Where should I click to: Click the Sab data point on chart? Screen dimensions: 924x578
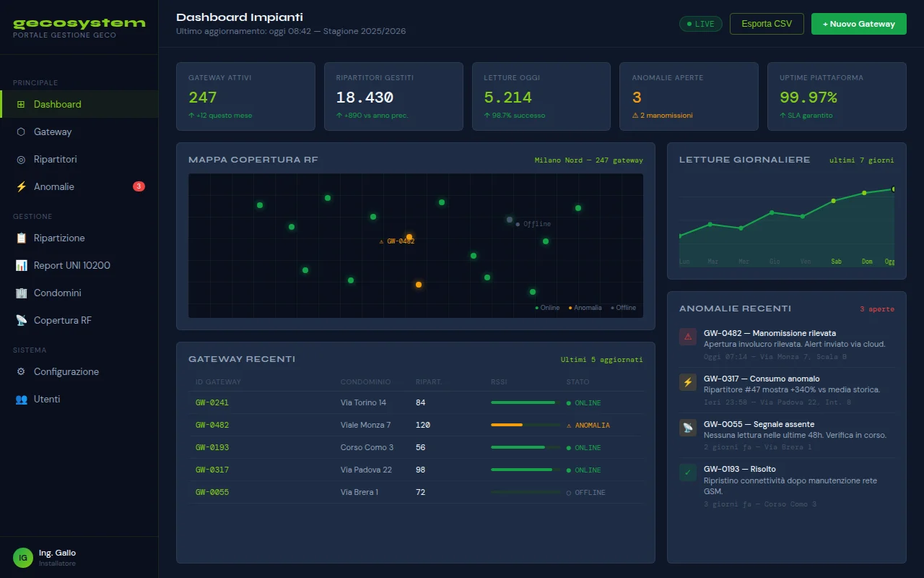[x=834, y=201]
